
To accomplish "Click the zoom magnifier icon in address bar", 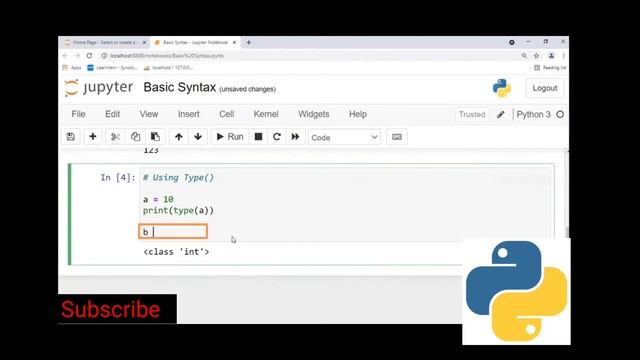I will (524, 56).
